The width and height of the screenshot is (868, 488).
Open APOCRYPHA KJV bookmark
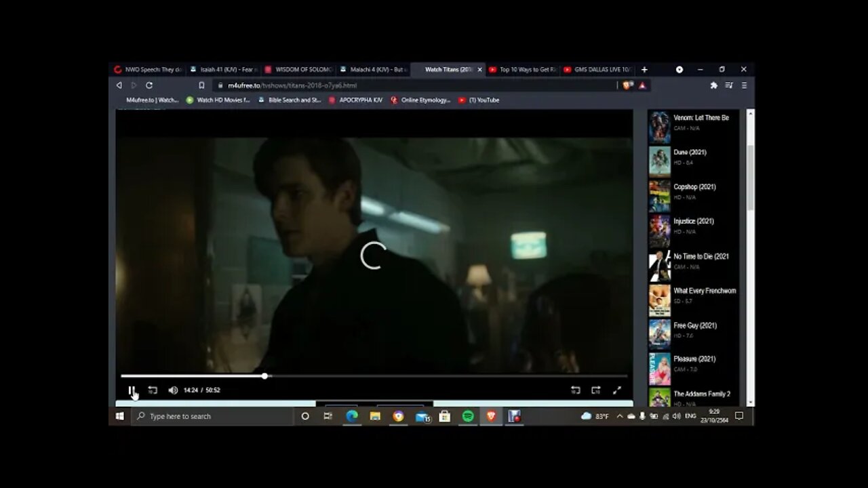tap(355, 100)
